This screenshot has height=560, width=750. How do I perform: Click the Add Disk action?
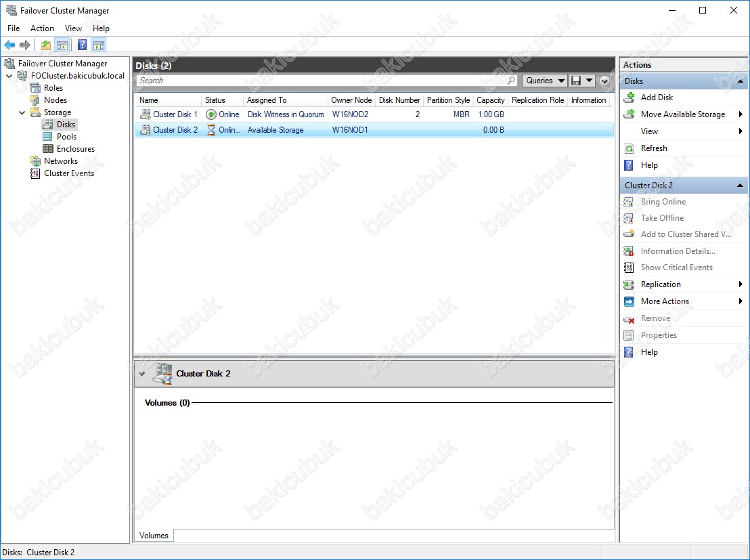(657, 97)
